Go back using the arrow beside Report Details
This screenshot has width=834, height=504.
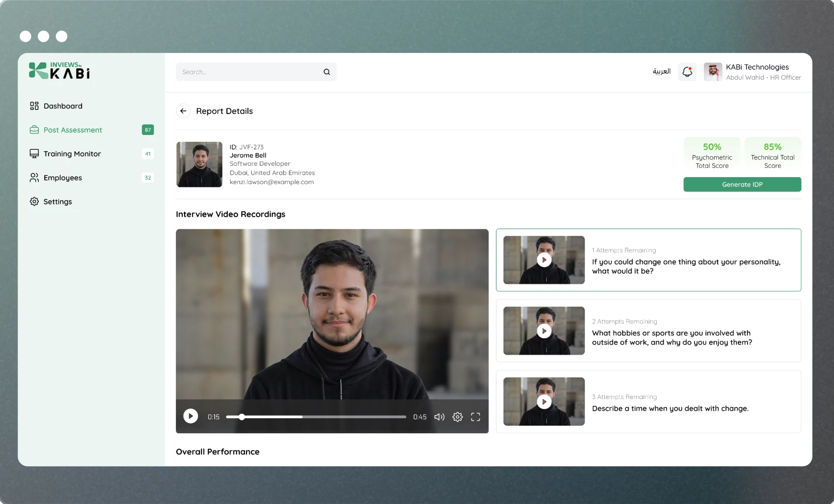tap(183, 111)
